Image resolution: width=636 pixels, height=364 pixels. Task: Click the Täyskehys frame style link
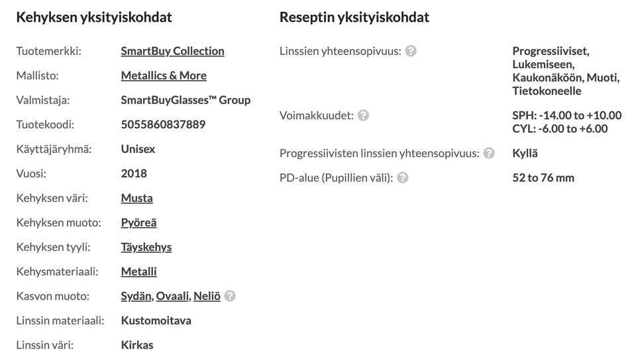click(146, 247)
